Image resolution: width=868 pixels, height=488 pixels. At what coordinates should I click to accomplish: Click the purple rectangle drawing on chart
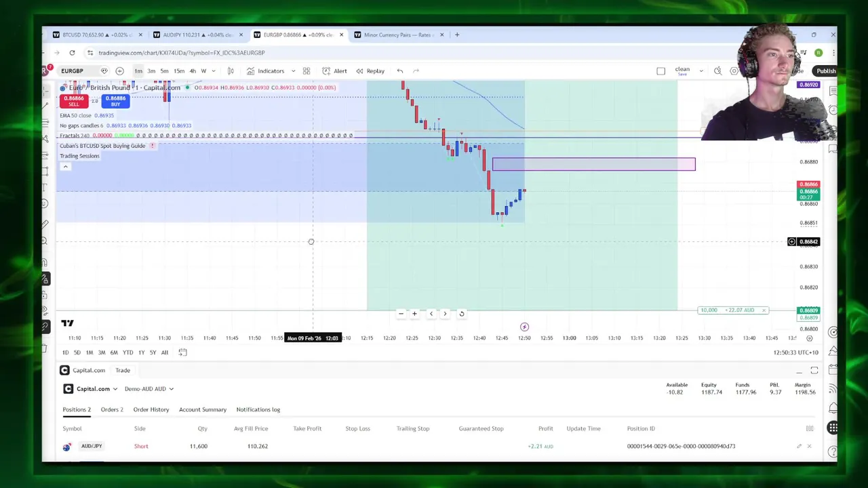click(x=594, y=164)
